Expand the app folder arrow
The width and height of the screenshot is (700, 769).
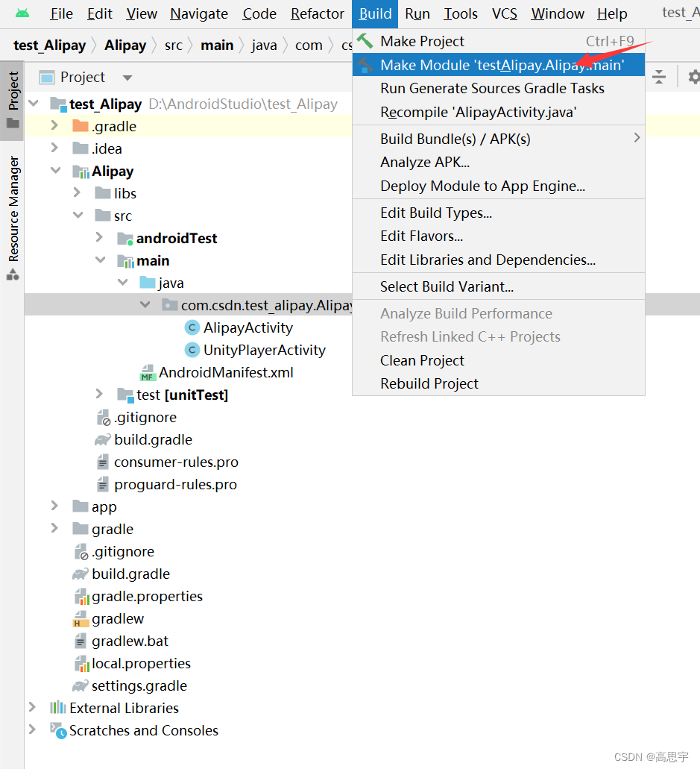(55, 506)
